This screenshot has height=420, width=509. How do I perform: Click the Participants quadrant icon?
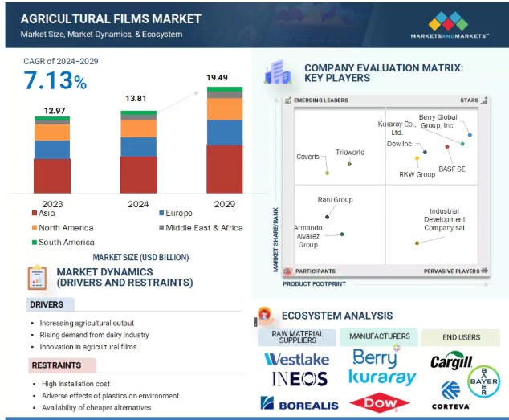point(288,271)
